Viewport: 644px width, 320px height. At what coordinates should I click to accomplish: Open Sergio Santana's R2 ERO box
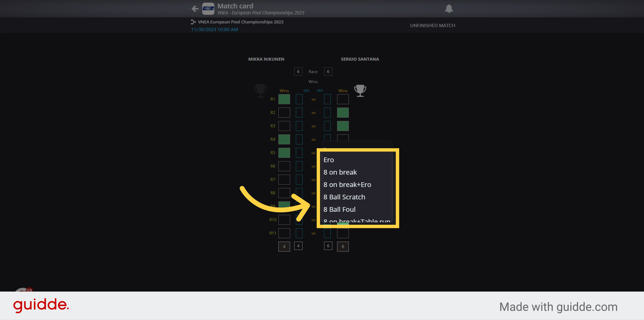tap(327, 113)
